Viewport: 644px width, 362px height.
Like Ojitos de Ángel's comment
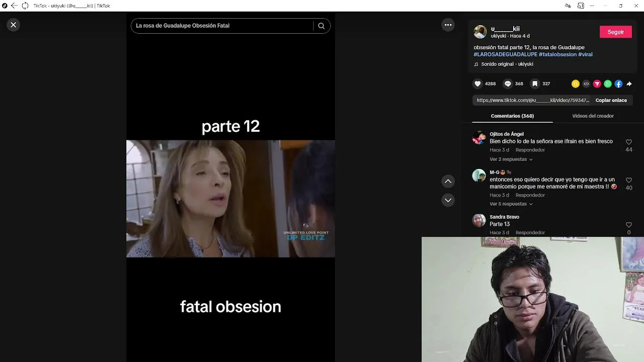[629, 142]
